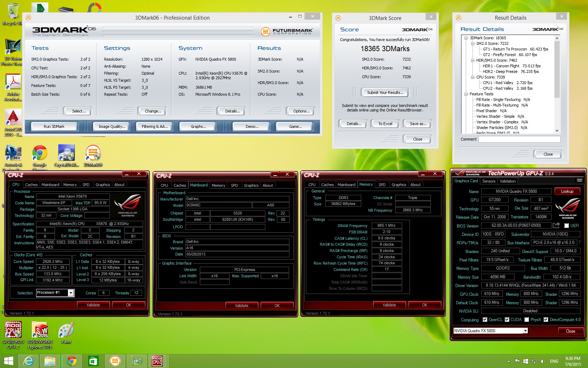
Task: Click the Submit Your Results button
Action: [385, 93]
